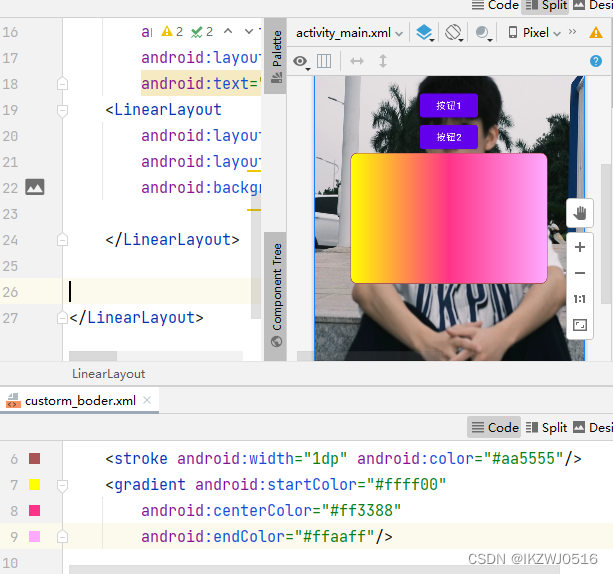Select the gradient rectangle in preview
Viewport: 613px width, 574px height.
449,218
